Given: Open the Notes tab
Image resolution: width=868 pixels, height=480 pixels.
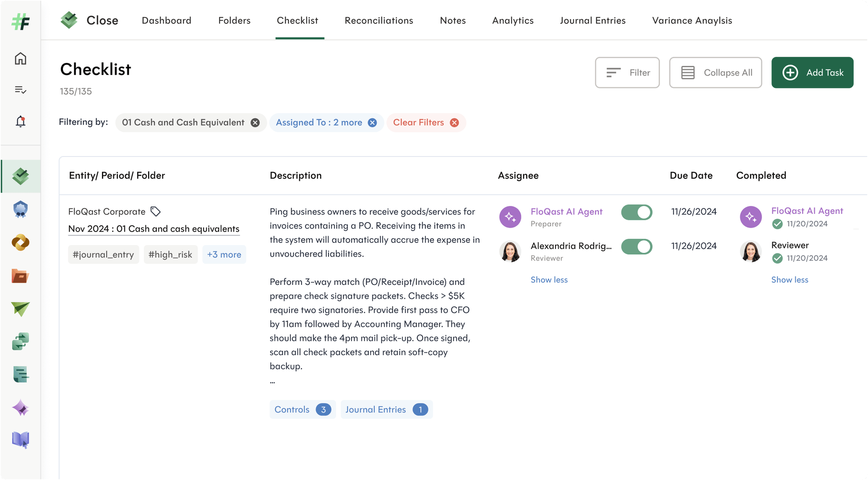Looking at the screenshot, I should tap(453, 20).
